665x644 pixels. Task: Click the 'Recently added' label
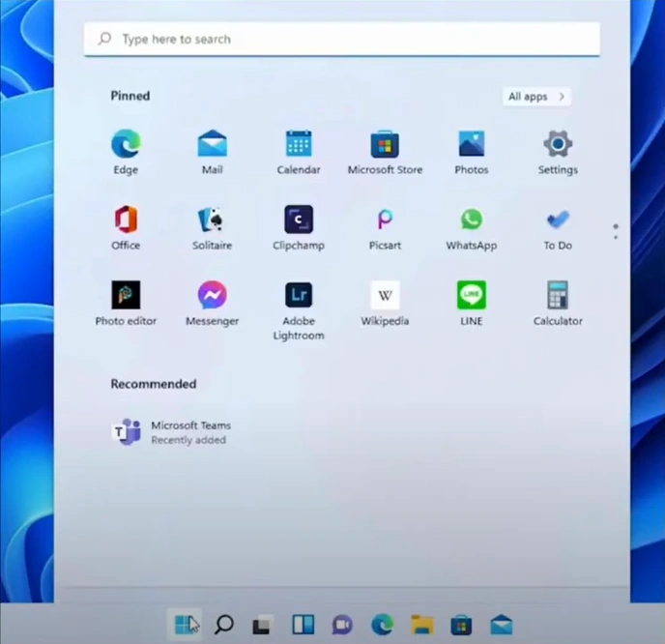pos(188,440)
